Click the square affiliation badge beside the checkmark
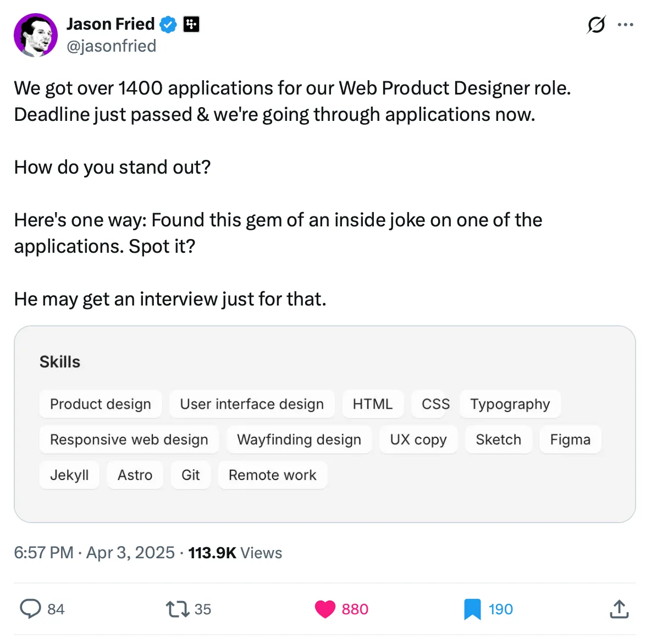651x644 pixels. [x=190, y=24]
